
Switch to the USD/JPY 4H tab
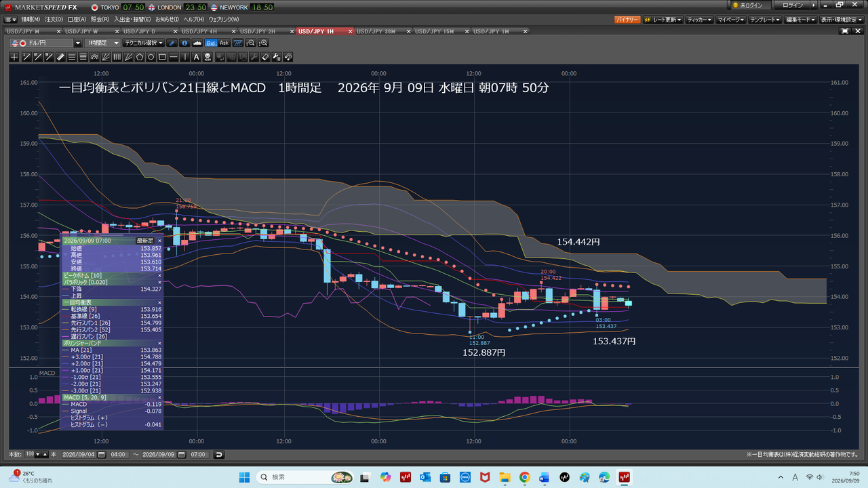coord(199,31)
